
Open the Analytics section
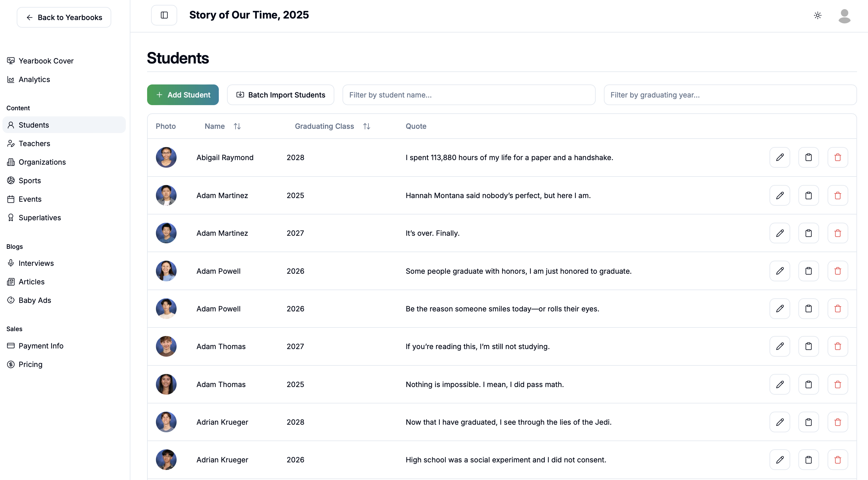point(34,80)
